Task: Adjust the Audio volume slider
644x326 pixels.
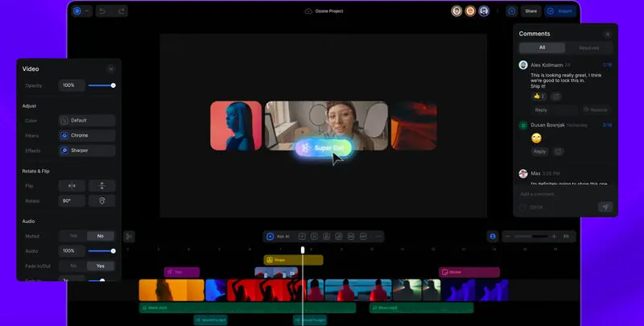Action: point(102,251)
